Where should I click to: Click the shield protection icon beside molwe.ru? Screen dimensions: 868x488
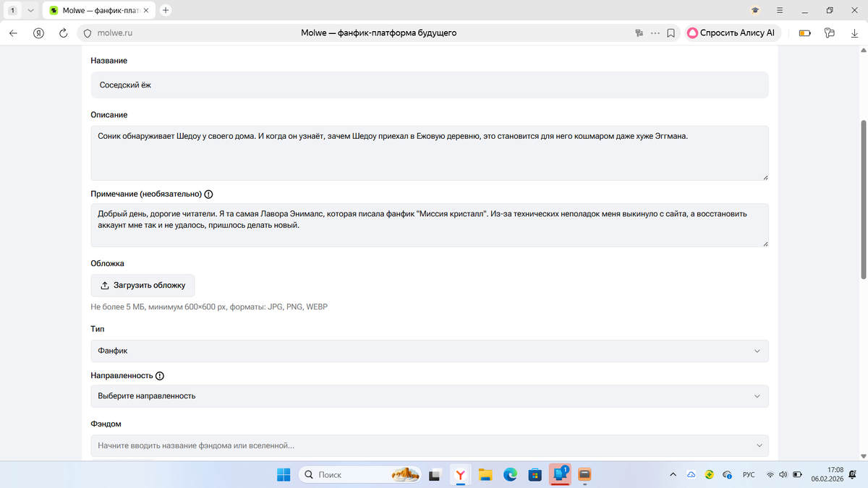click(x=88, y=33)
